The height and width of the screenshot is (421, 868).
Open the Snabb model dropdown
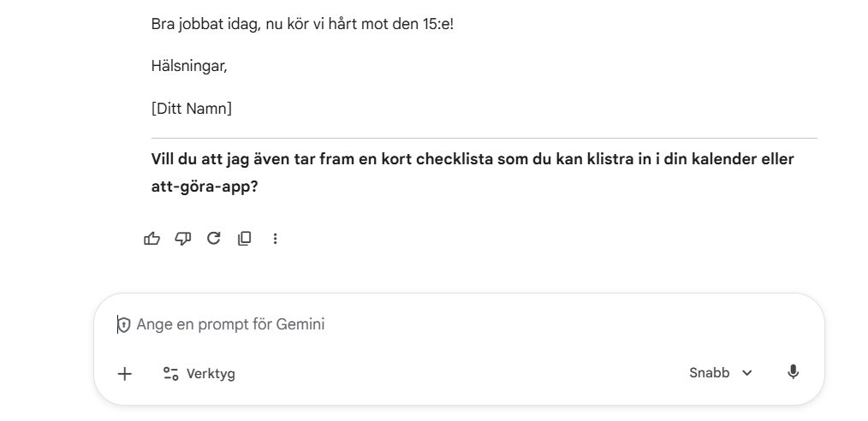point(710,373)
